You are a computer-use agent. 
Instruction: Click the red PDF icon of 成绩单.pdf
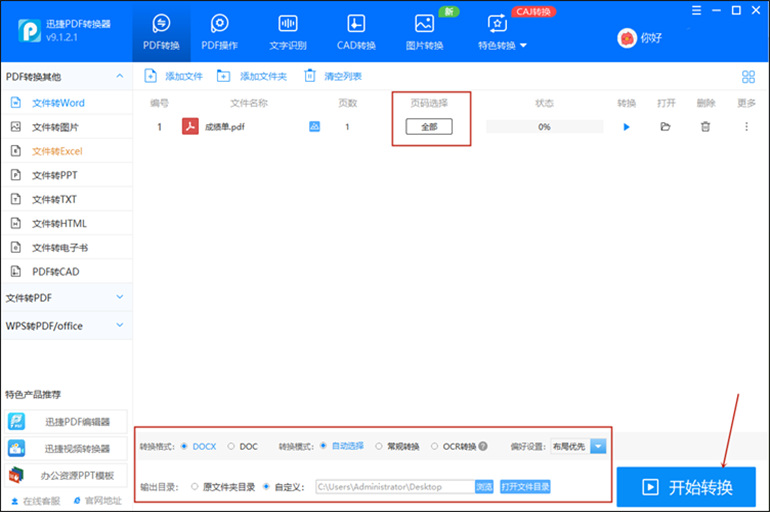coord(190,127)
